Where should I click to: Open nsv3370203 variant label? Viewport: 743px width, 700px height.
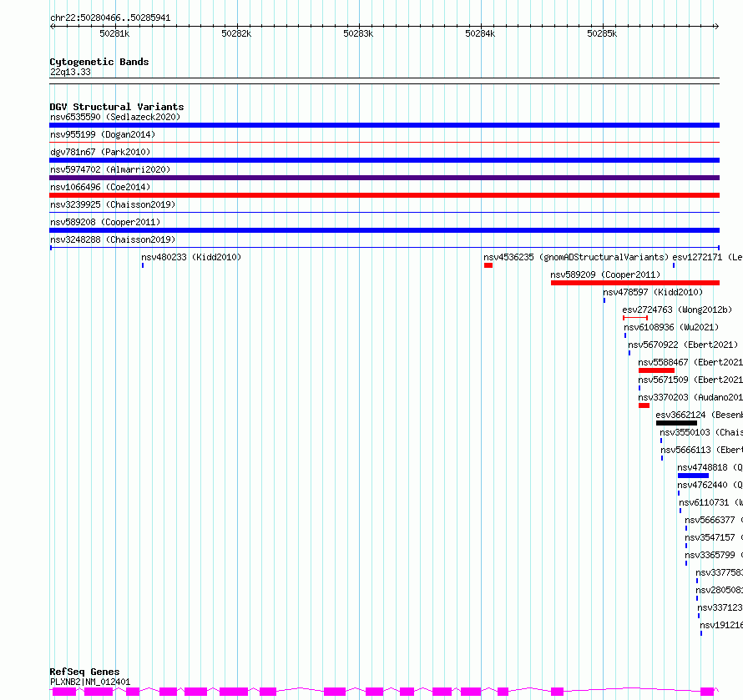[x=690, y=397]
